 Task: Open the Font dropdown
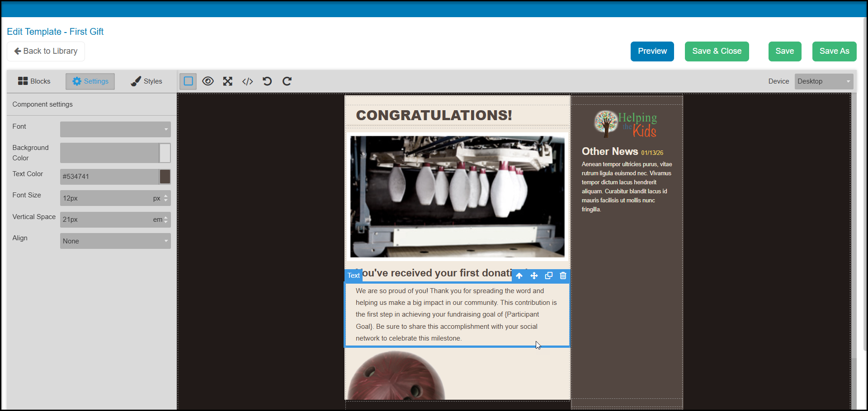[115, 129]
